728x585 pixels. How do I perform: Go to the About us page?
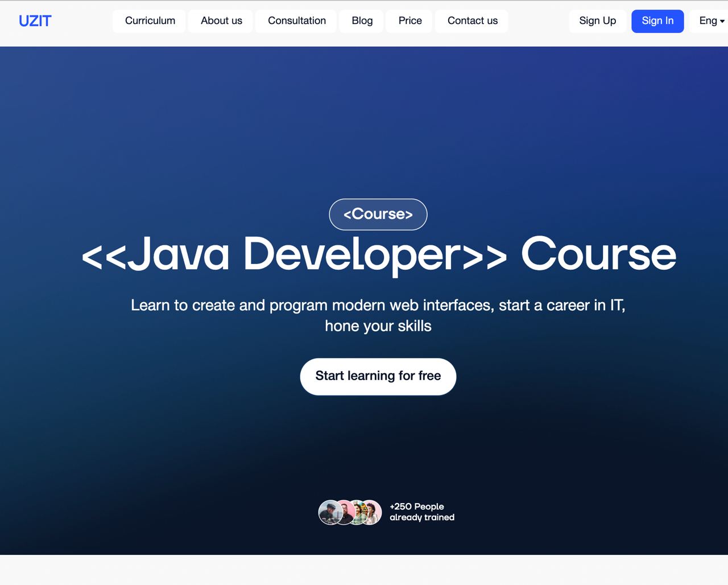coord(221,21)
